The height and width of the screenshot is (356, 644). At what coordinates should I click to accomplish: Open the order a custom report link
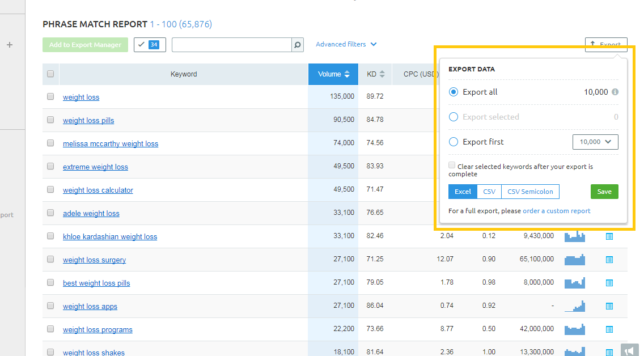[556, 211]
